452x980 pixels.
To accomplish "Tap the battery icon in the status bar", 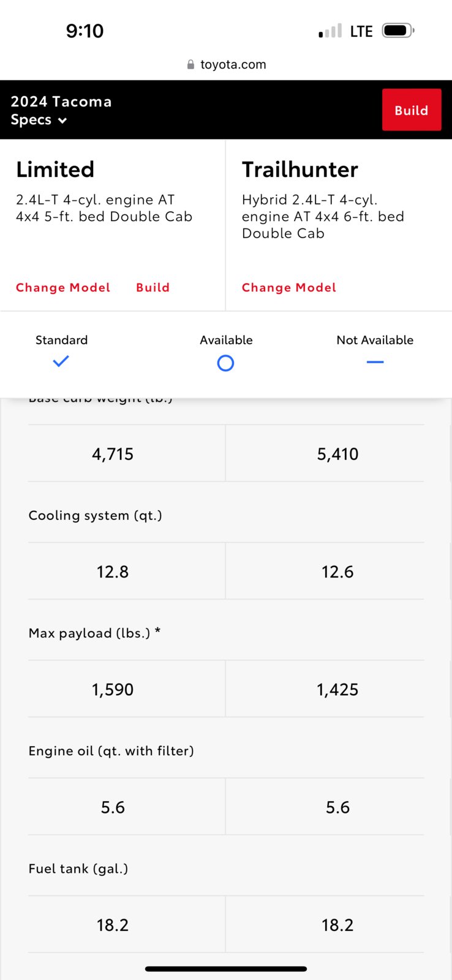I will pyautogui.click(x=398, y=31).
